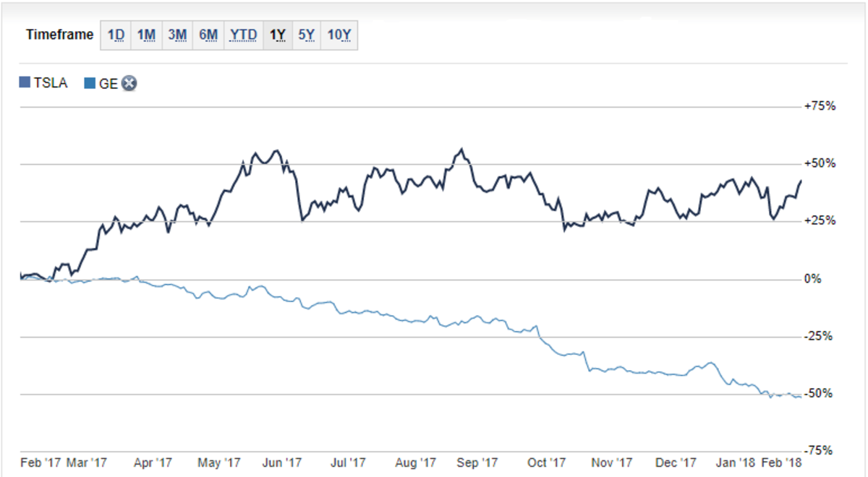This screenshot has height=477, width=868.
Task: Click the -50% axis label
Action: 819,393
